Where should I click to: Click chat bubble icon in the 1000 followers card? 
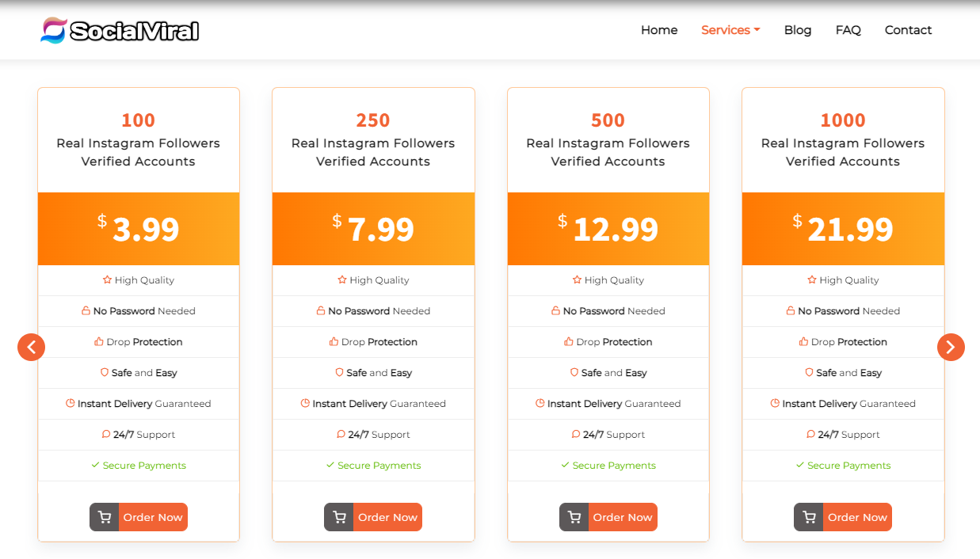[x=810, y=434]
